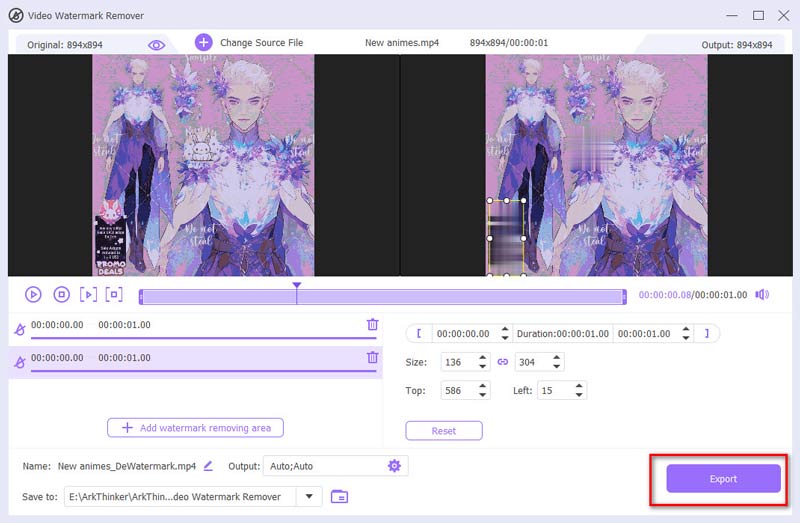Toggle the aspect ratio link icon

point(503,362)
